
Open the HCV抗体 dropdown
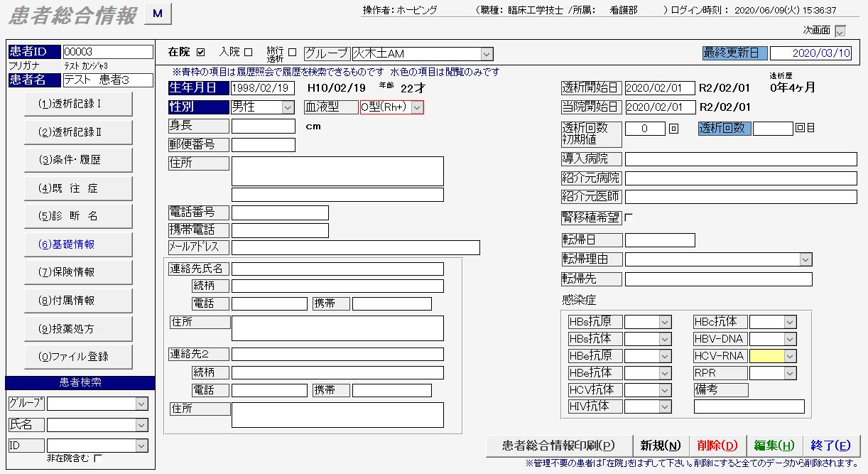(665, 390)
